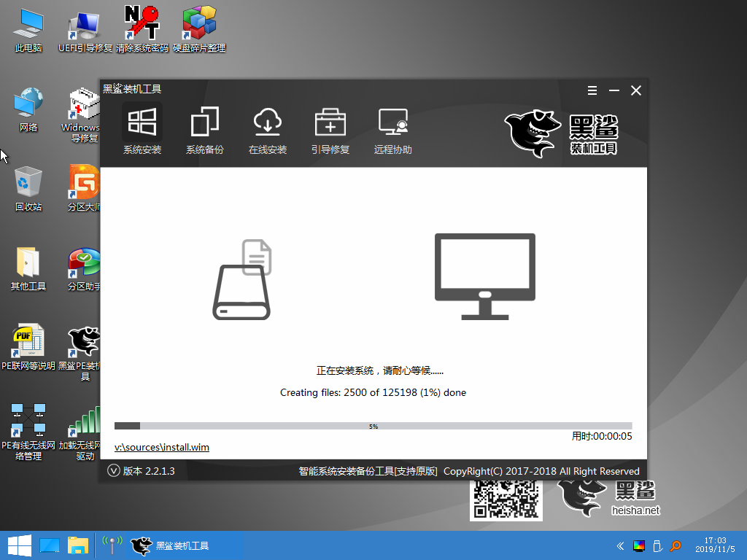Image resolution: width=747 pixels, height=560 pixels.
Task: Click the Black Shark logo in the window
Action: (532, 133)
